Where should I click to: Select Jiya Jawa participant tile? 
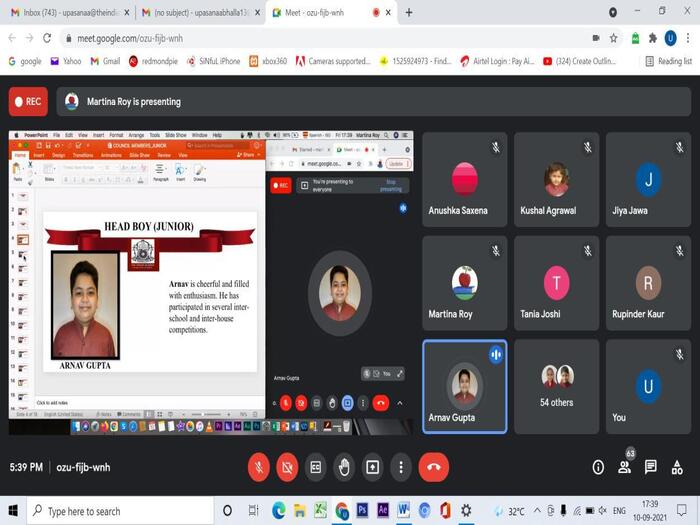tap(648, 179)
